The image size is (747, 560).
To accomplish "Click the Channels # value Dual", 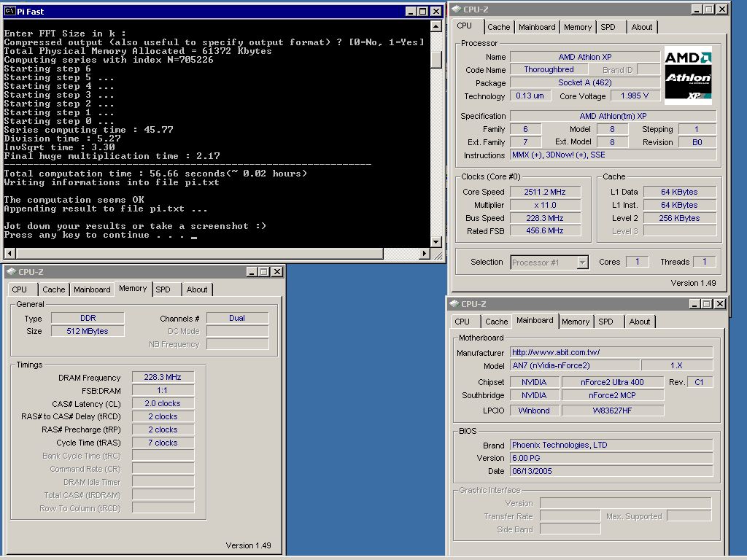I will (x=237, y=318).
